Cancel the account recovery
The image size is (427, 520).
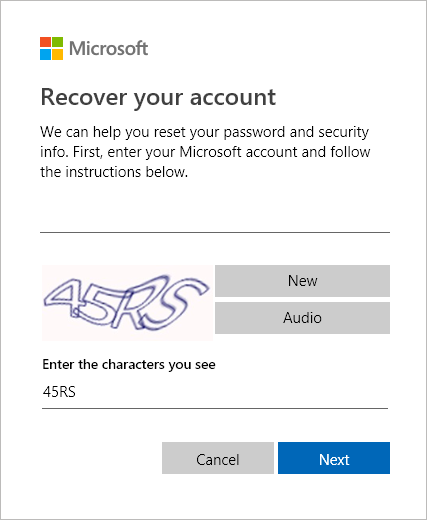pyautogui.click(x=218, y=458)
